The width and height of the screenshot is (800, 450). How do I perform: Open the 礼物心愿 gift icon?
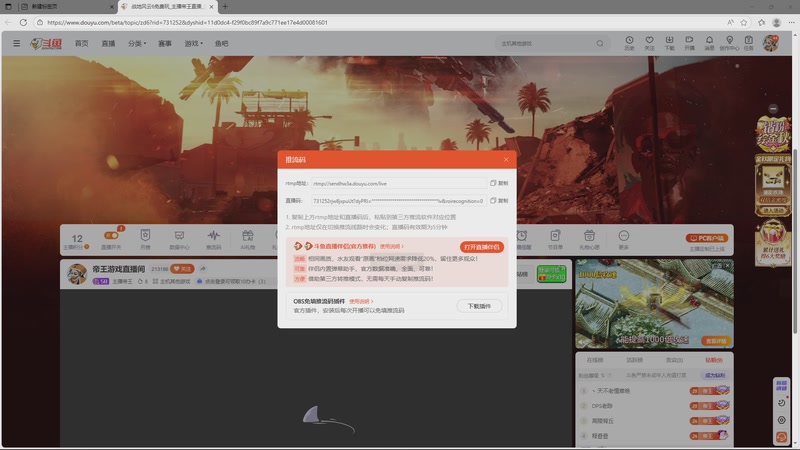pos(589,239)
